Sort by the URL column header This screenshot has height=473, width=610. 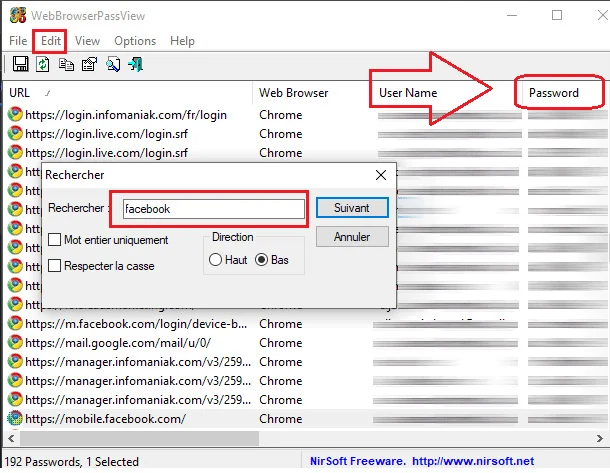(127, 93)
